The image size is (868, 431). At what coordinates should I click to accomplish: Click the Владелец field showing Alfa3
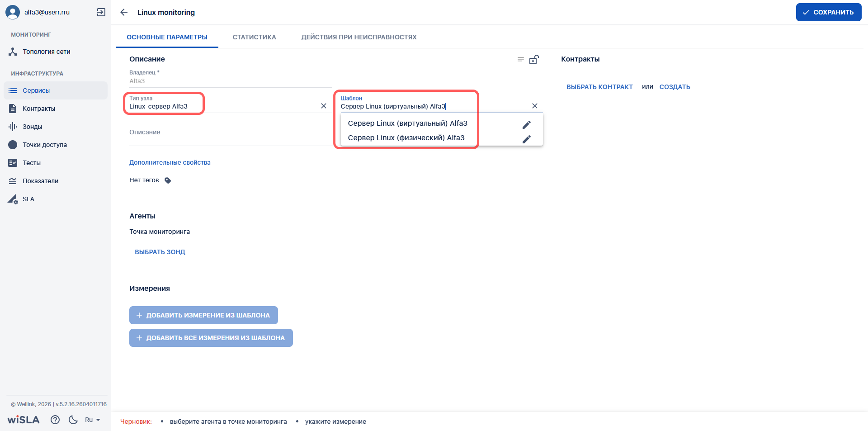click(231, 81)
